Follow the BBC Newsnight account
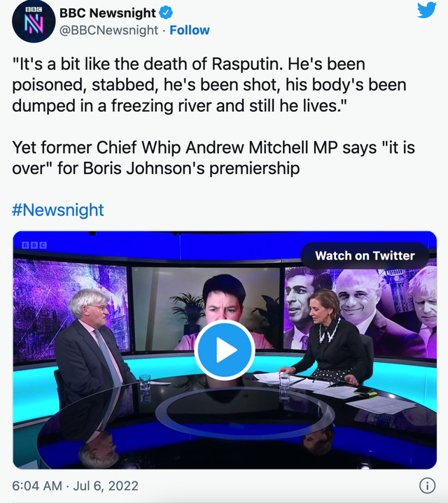 tap(189, 30)
